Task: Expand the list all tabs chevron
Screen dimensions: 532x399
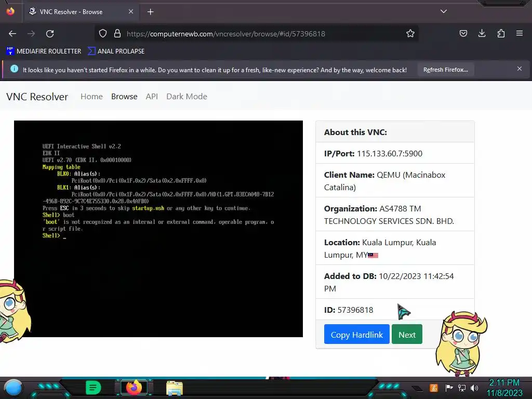Action: point(444,11)
